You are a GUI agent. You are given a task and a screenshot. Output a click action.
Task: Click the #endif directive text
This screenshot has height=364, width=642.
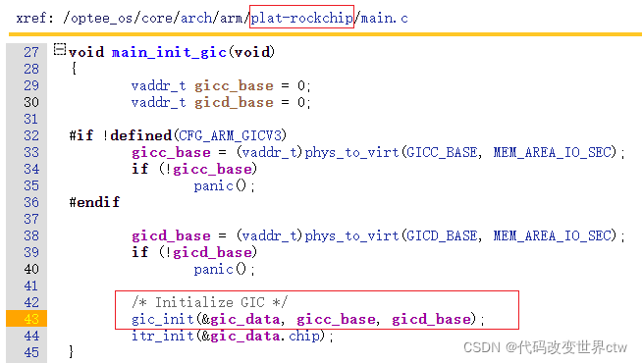coord(94,203)
